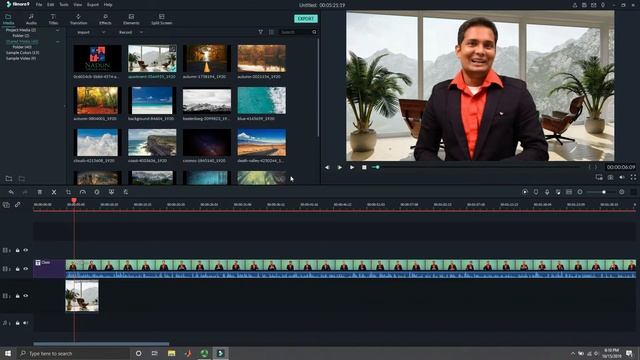The image size is (640, 360).
Task: Open the media filter icon
Action: (x=260, y=32)
